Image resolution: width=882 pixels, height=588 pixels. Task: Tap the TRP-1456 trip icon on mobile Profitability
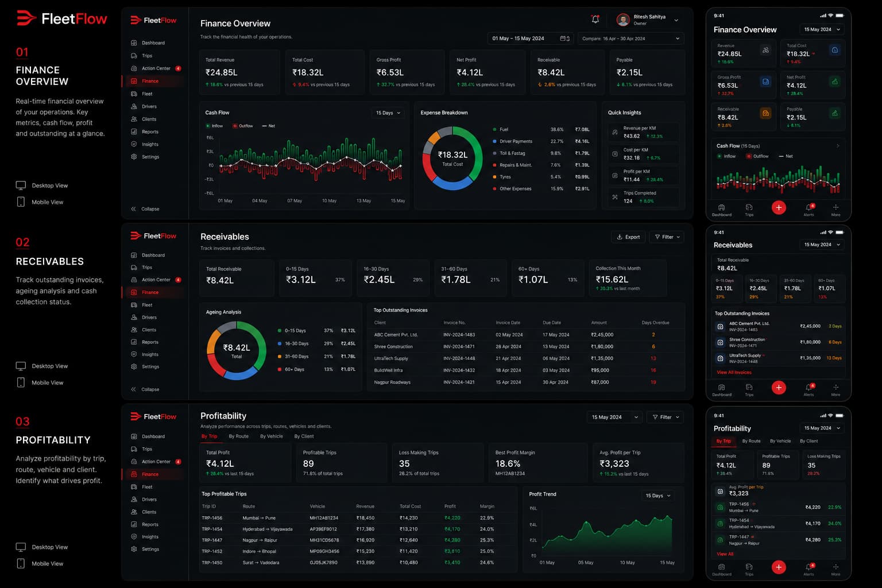720,507
